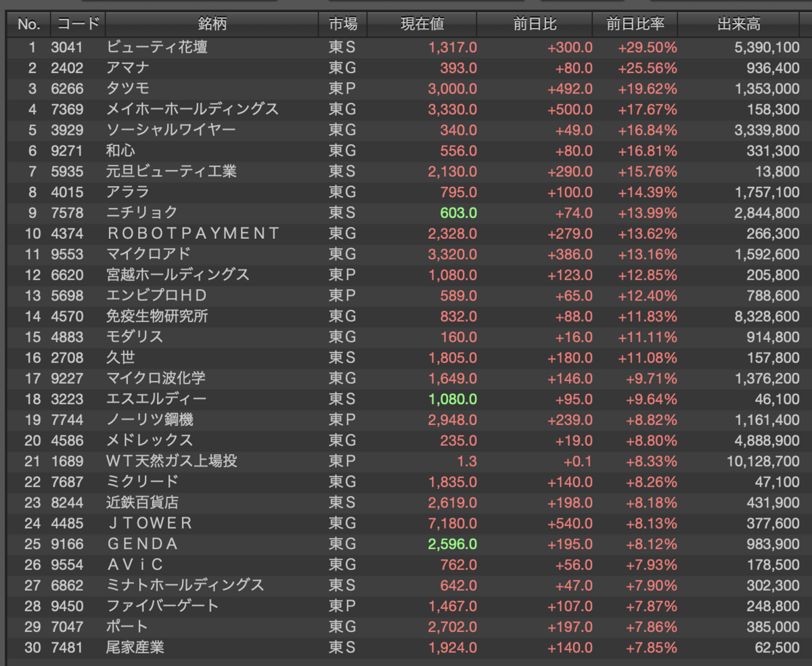Click エンビプロHD stock name
Viewport: 812px width, 666px height.
tap(156, 295)
